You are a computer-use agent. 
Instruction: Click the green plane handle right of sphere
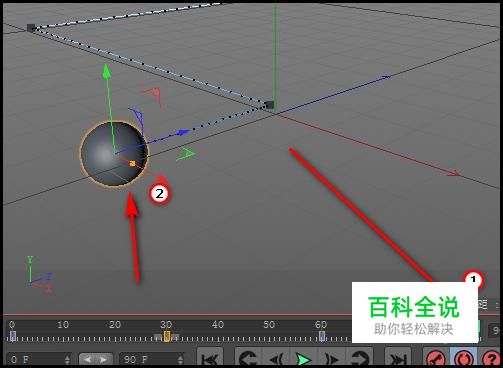coord(186,154)
